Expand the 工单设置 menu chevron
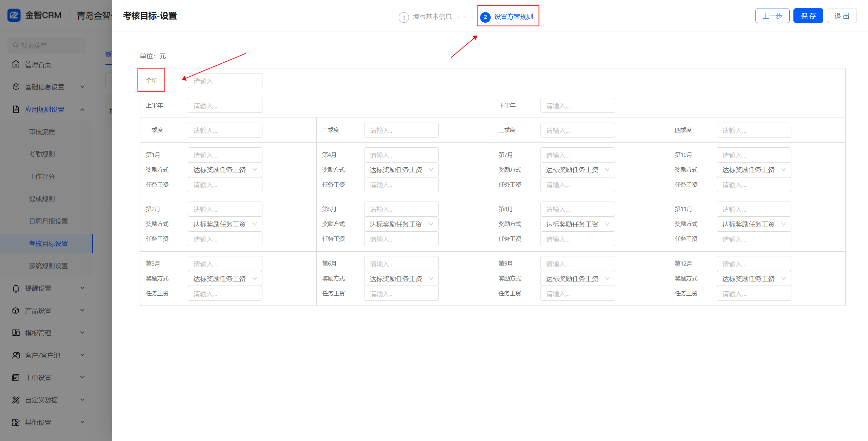 point(82,377)
